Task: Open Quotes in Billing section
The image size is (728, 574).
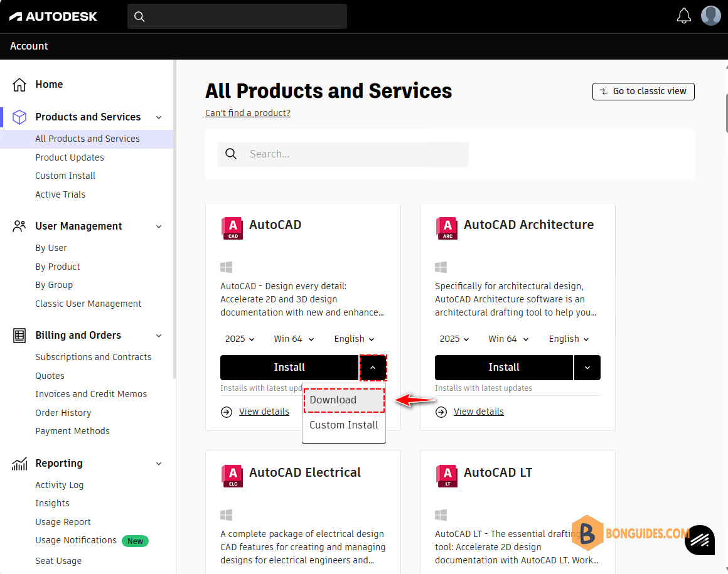Action: [50, 375]
